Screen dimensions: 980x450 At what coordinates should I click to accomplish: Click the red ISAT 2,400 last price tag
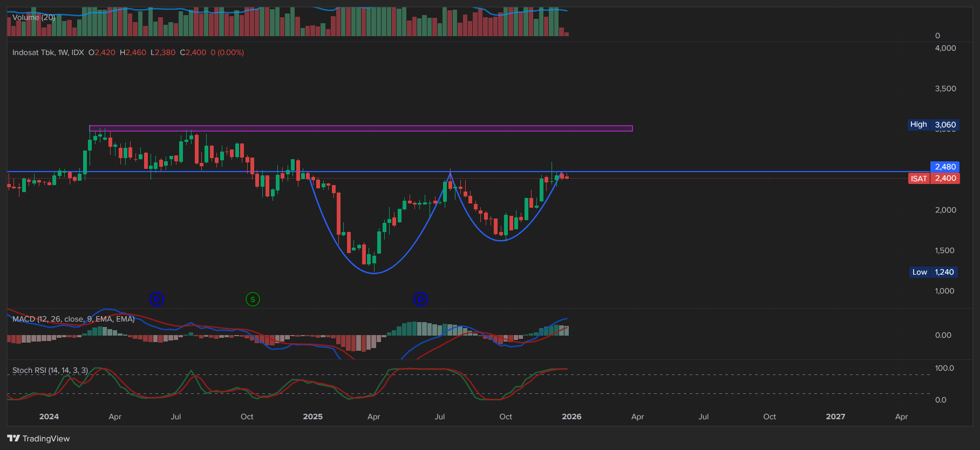click(x=934, y=178)
